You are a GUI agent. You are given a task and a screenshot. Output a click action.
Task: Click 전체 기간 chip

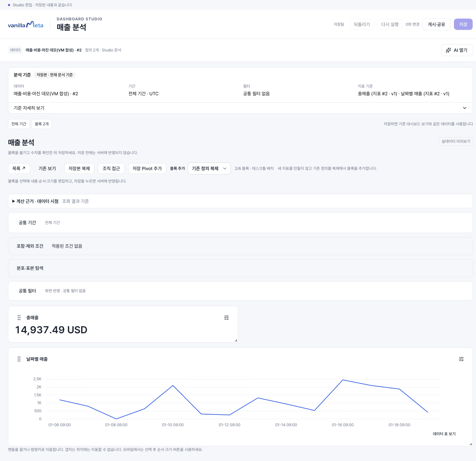(19, 124)
